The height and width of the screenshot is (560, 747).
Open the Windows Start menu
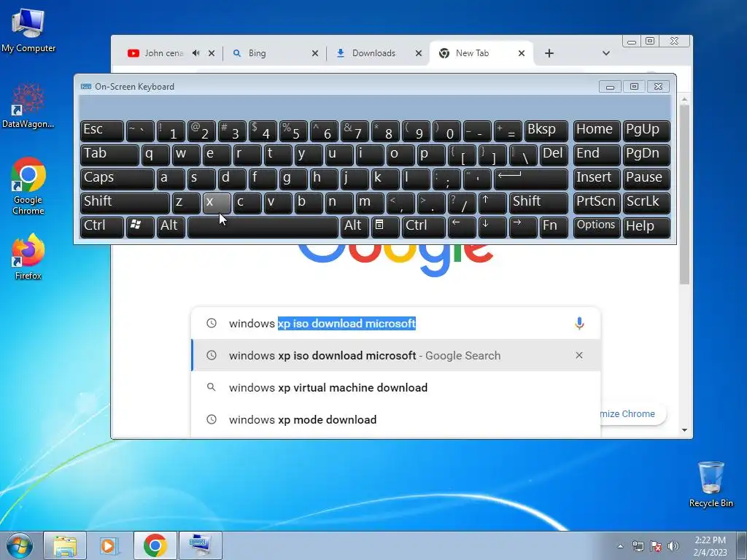(x=19, y=545)
